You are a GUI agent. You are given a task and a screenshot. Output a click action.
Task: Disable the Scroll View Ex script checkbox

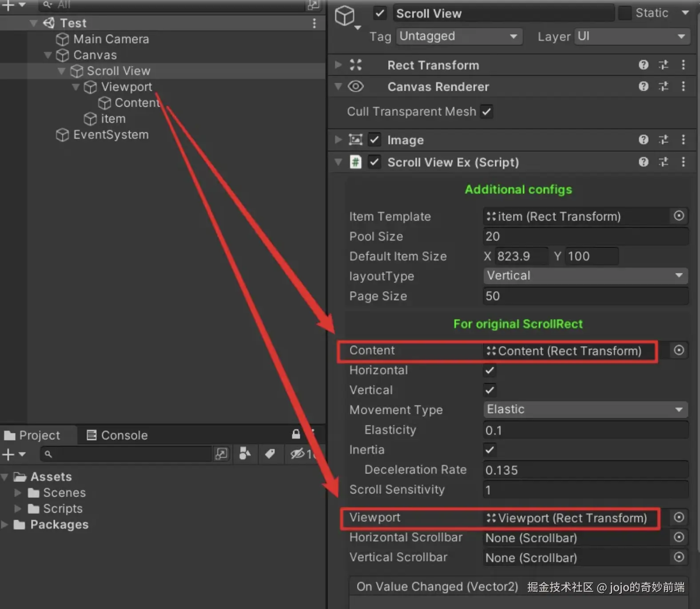pyautogui.click(x=374, y=162)
